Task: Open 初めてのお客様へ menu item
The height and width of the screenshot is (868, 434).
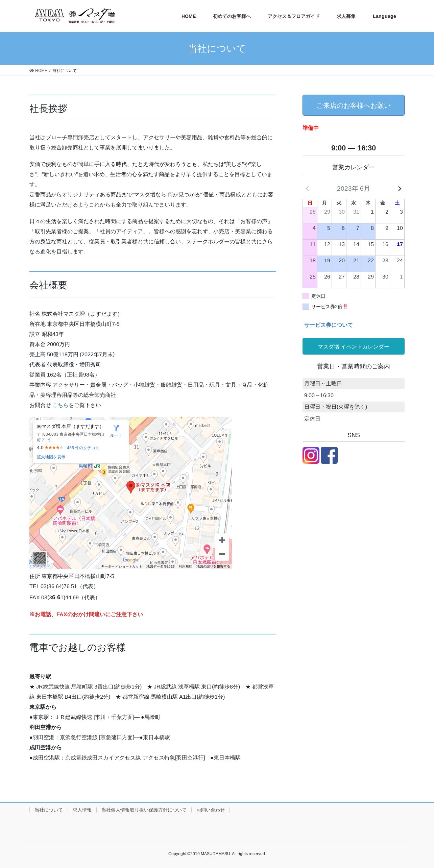Action: pos(232,16)
